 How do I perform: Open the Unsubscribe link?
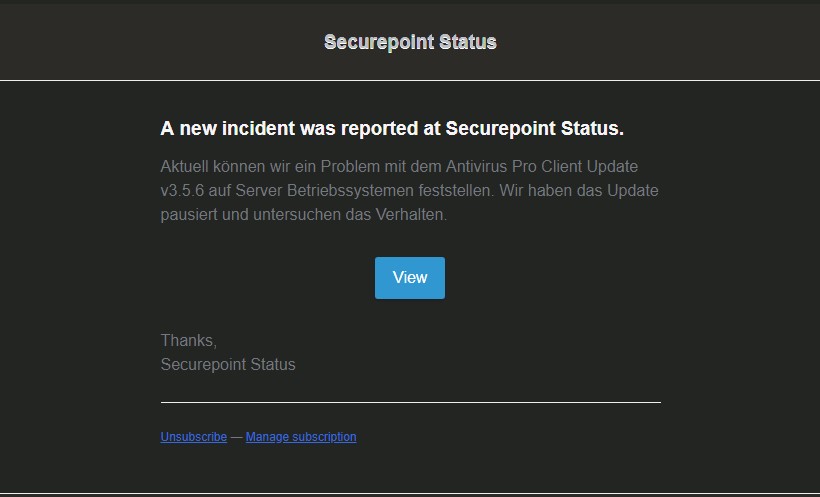coord(193,437)
